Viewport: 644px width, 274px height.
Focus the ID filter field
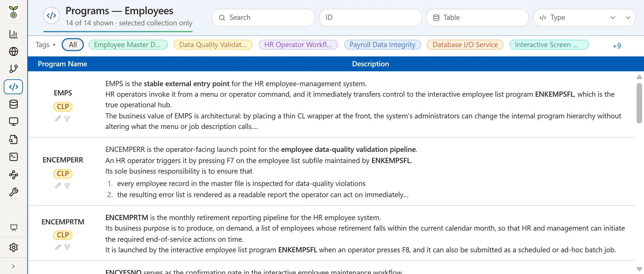coord(370,17)
